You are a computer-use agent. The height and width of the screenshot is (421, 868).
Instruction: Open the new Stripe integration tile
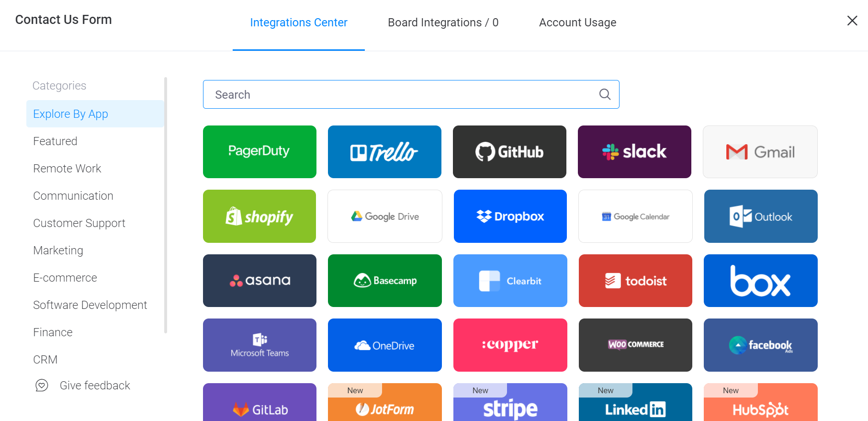[x=510, y=402]
